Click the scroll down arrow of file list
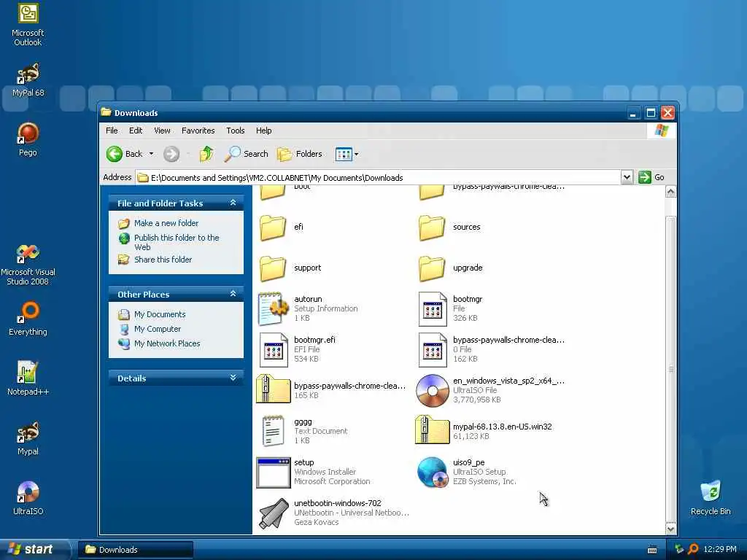The width and height of the screenshot is (747, 560). (671, 529)
